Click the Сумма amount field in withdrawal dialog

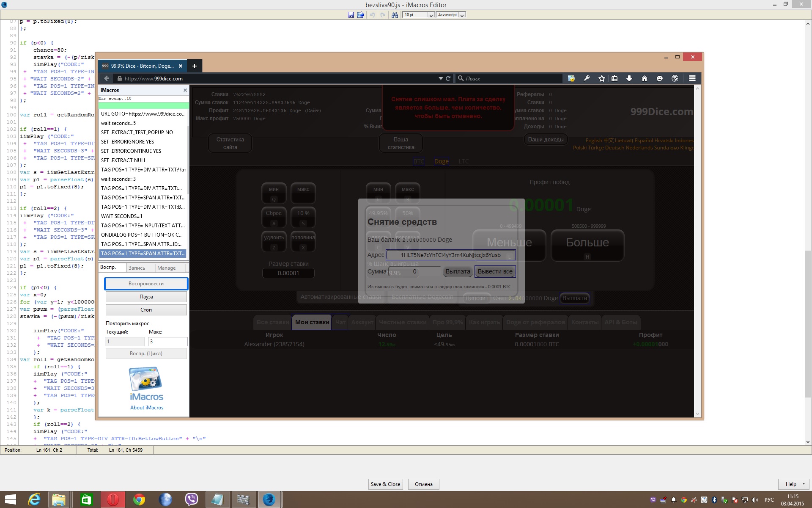[x=414, y=272]
